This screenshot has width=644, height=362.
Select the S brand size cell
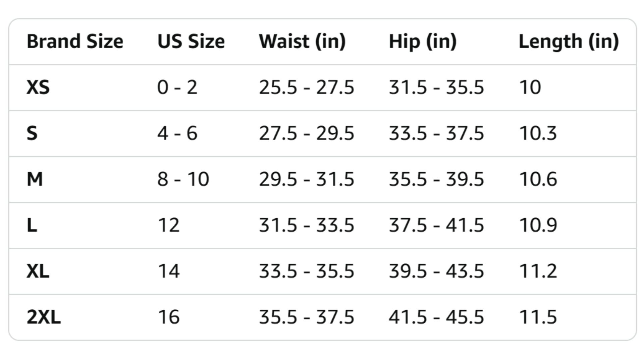pos(32,133)
